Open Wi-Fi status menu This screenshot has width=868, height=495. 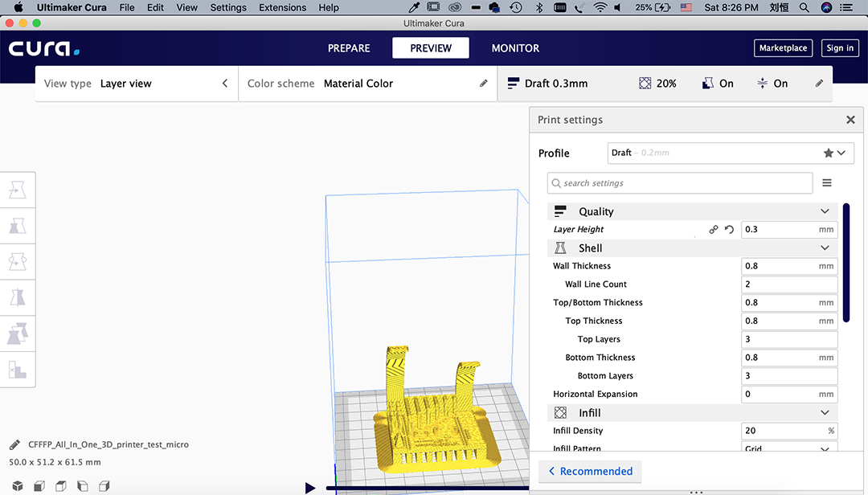(600, 7)
